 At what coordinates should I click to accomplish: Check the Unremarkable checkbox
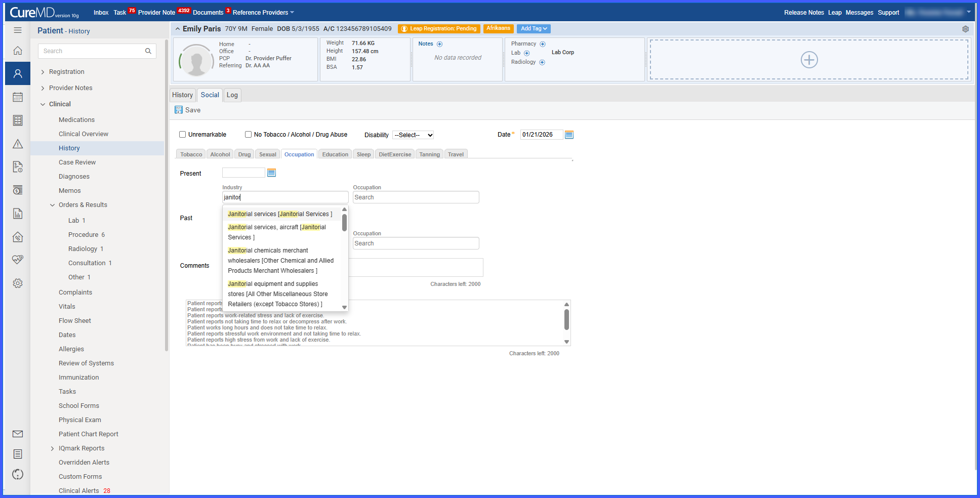183,135
